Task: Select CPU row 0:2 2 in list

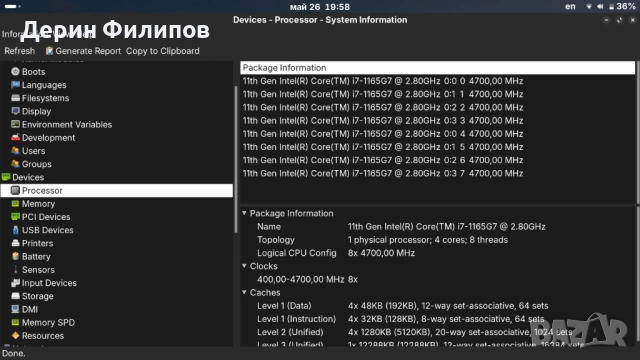Action: point(438,107)
